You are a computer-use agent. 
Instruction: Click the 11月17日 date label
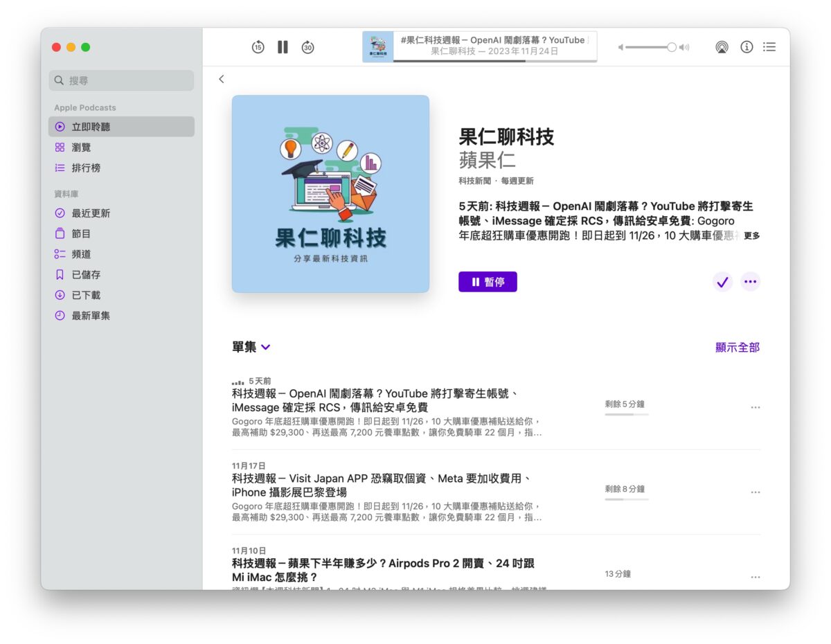pos(249,465)
